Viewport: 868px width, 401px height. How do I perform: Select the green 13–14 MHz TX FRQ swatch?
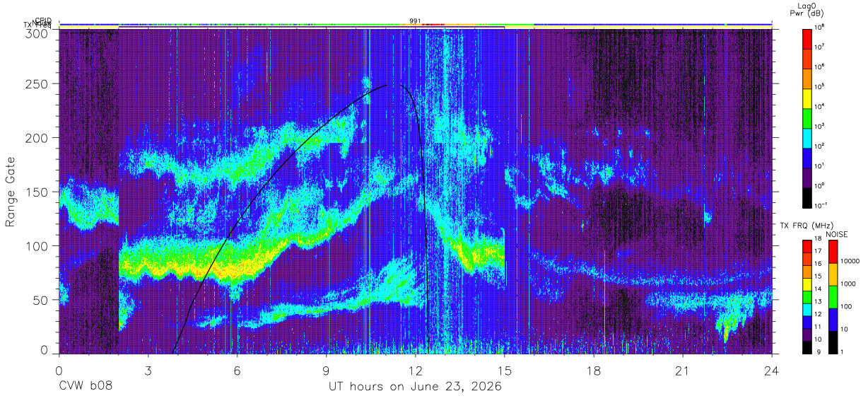(807, 297)
